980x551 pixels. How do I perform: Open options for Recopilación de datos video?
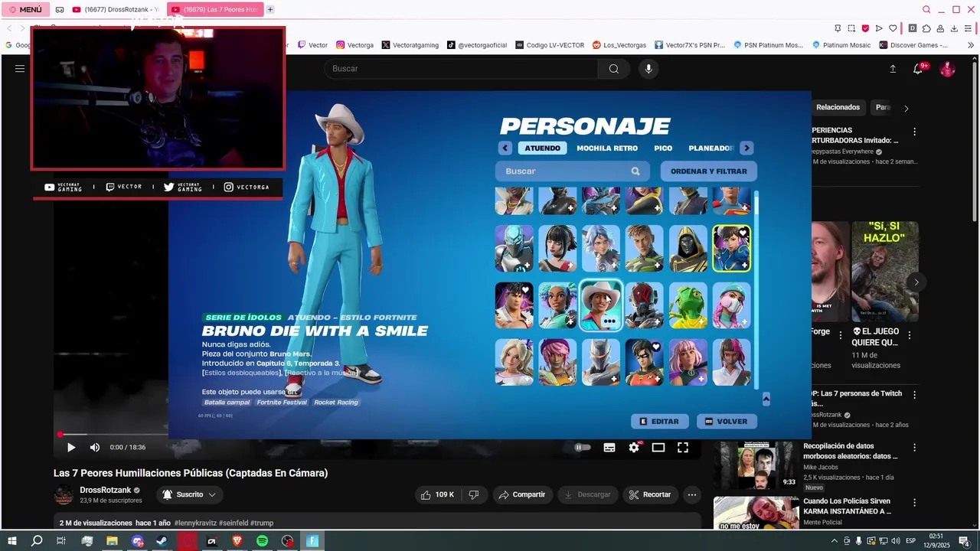coord(914,447)
